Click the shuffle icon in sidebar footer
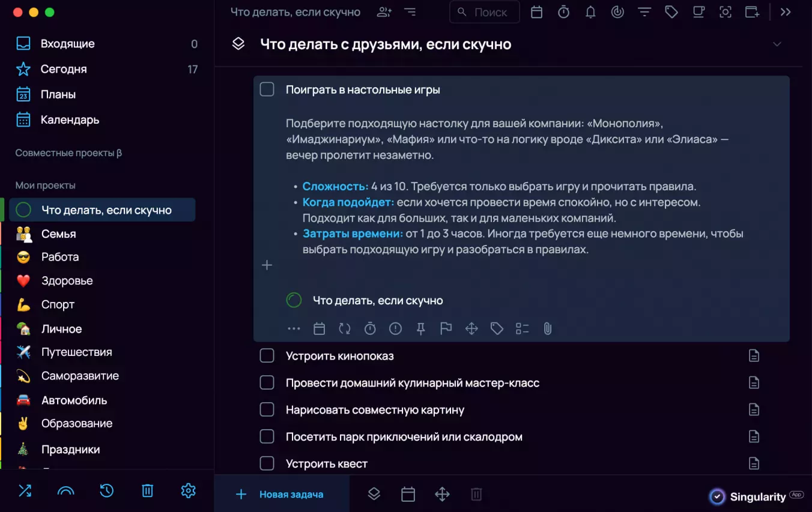 point(25,490)
